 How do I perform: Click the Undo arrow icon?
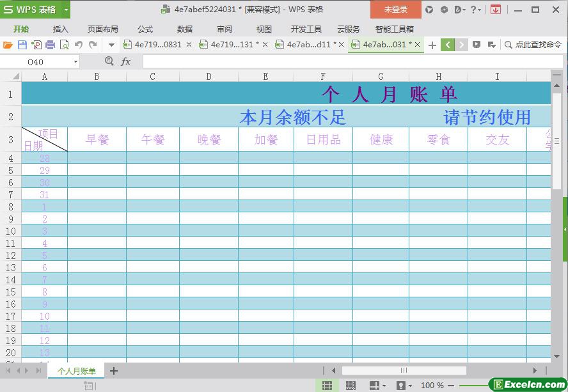click(79, 45)
